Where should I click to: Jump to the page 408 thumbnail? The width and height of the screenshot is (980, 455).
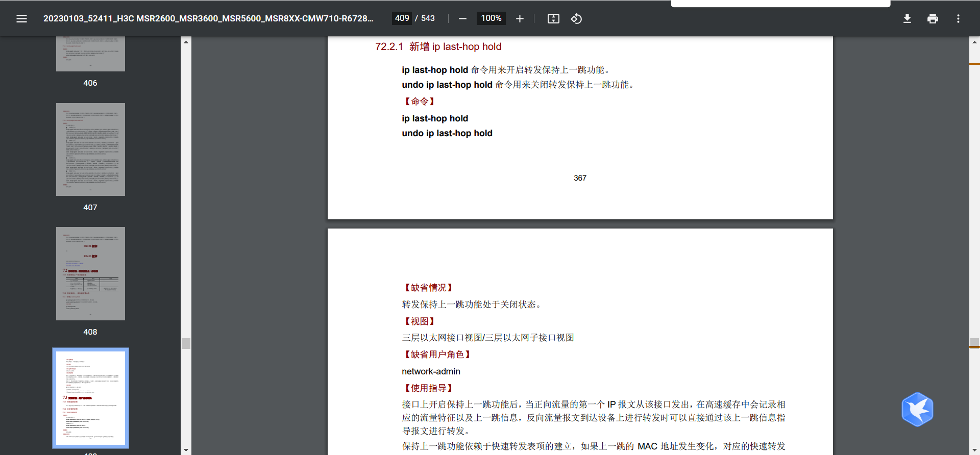coord(90,273)
